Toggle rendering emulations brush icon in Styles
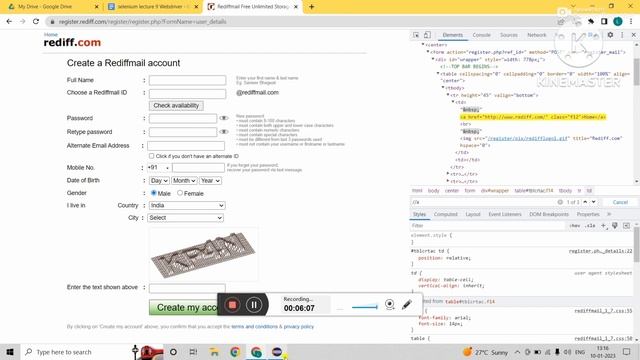Viewport: 640px width, 360px height. [x=615, y=226]
